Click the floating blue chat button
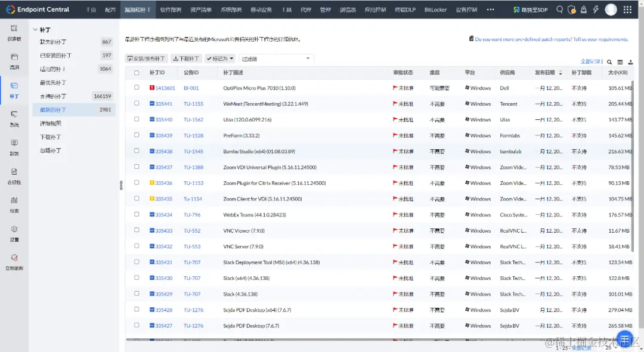 click(625, 339)
